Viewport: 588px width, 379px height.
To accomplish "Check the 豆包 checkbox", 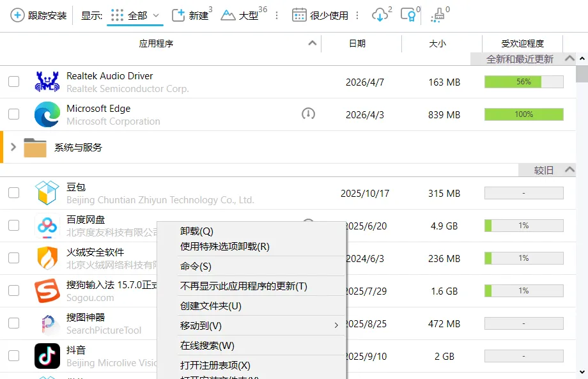I will click(x=14, y=192).
